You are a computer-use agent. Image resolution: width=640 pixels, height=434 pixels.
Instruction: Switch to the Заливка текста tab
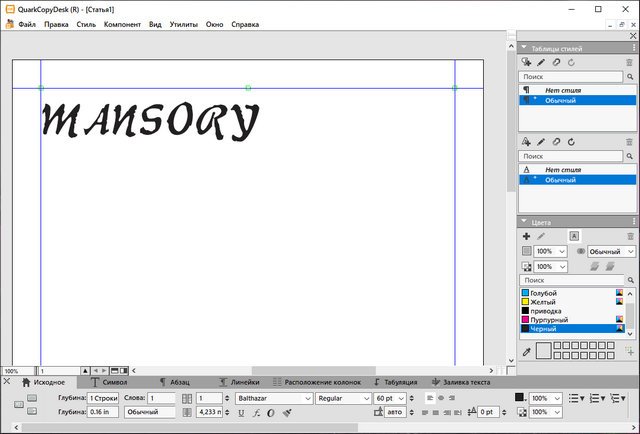[461, 382]
